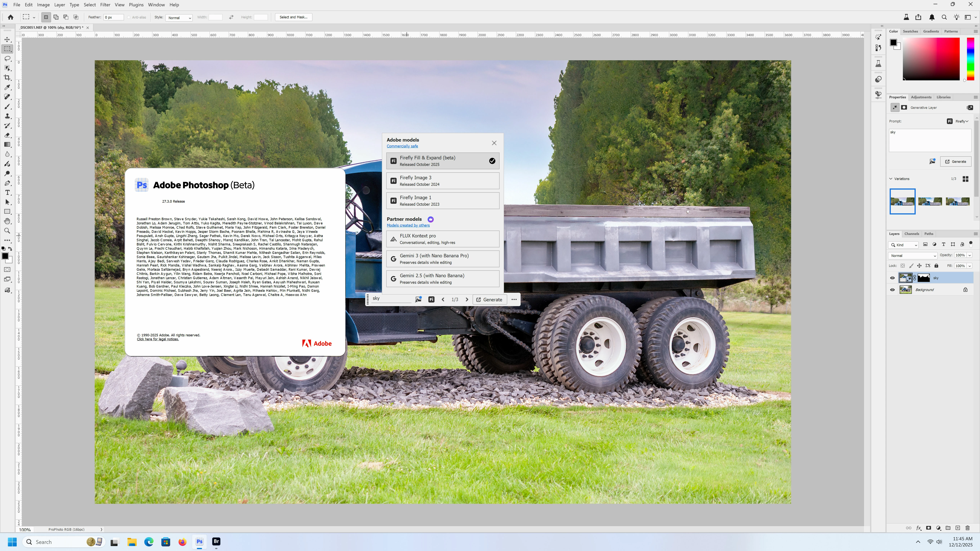This screenshot has height=551, width=980.
Task: Switch to the Adjustments tab
Action: [x=921, y=97]
